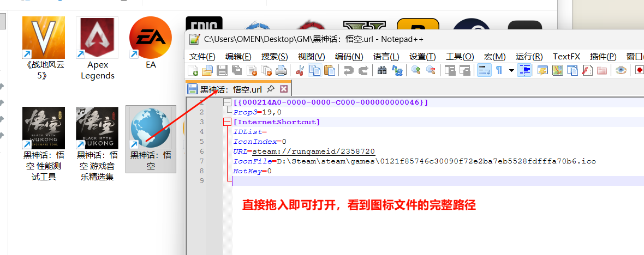
Task: Redo the last undone edit
Action: (x=363, y=70)
